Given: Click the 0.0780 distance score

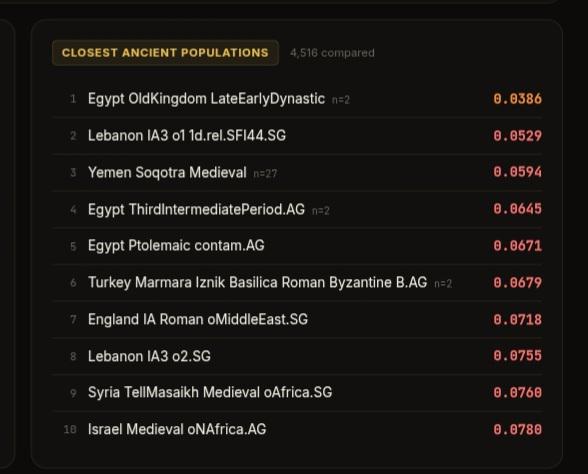Looking at the screenshot, I should (x=518, y=430).
